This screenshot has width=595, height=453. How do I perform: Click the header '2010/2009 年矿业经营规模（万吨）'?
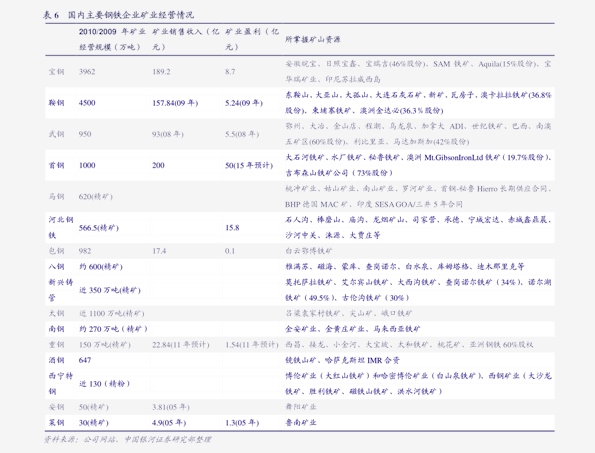112,39
